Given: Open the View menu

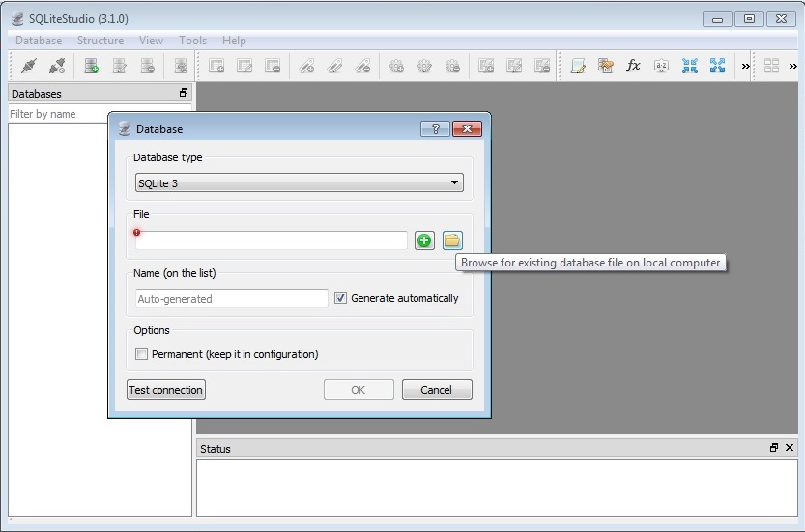Looking at the screenshot, I should (151, 41).
